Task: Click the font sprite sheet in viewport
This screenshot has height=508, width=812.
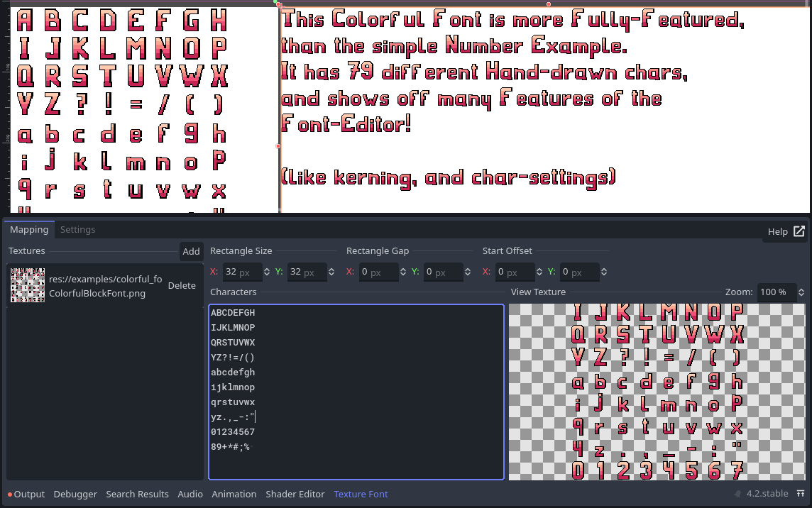Action: pos(121,110)
